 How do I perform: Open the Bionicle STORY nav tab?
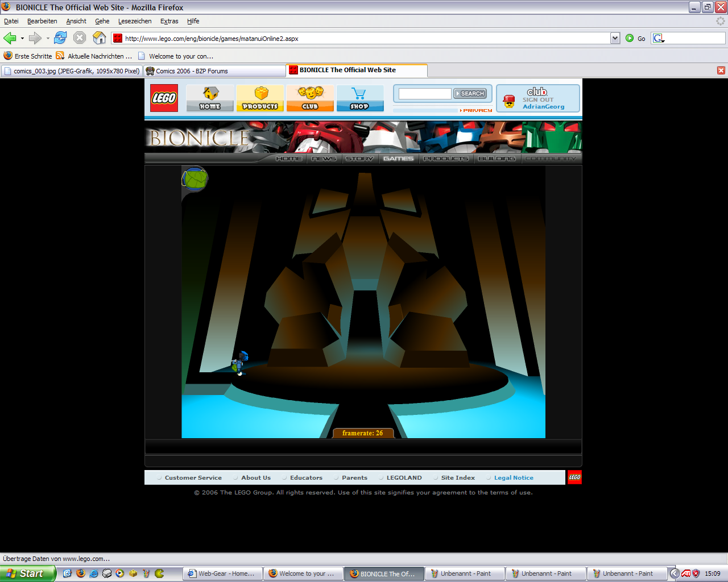[x=359, y=159]
